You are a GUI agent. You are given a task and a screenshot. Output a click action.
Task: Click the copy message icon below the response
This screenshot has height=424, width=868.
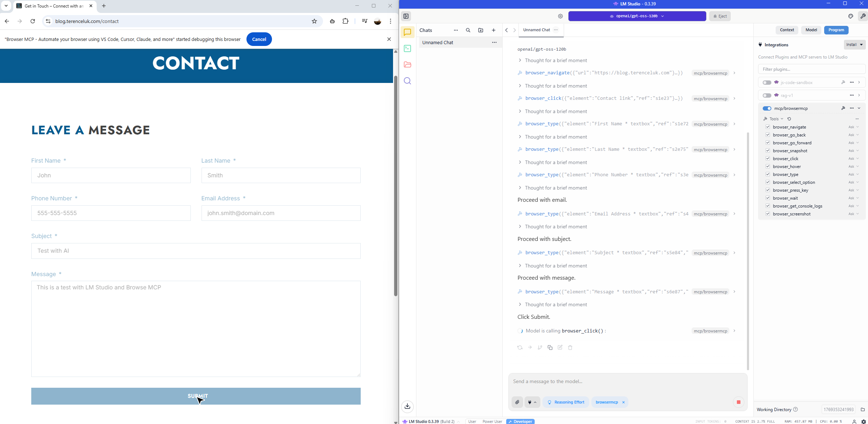pos(550,348)
